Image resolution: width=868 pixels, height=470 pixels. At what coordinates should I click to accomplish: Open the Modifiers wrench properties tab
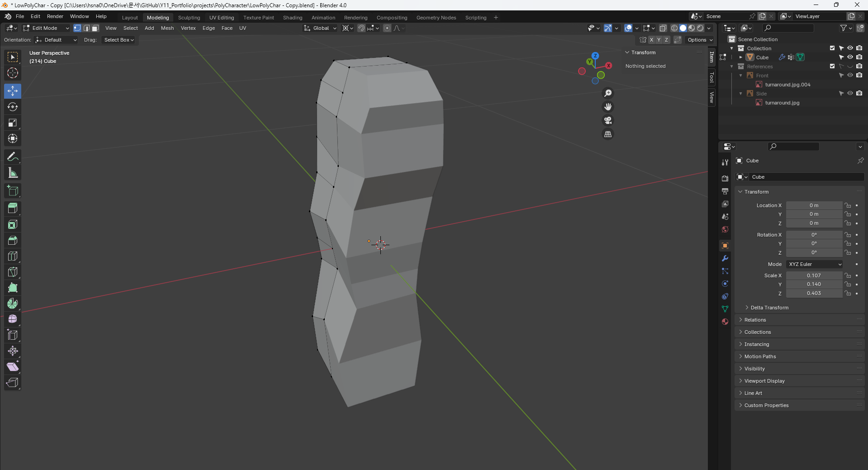pyautogui.click(x=725, y=258)
